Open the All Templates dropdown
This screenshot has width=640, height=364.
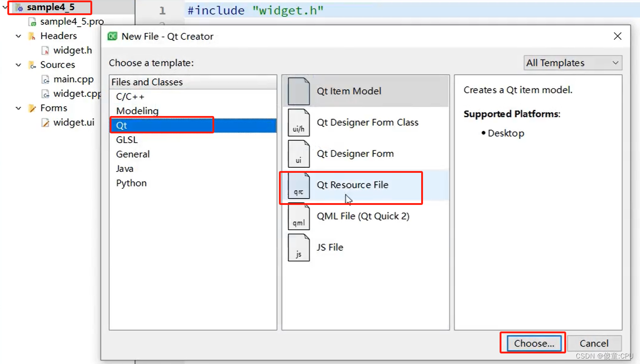573,63
